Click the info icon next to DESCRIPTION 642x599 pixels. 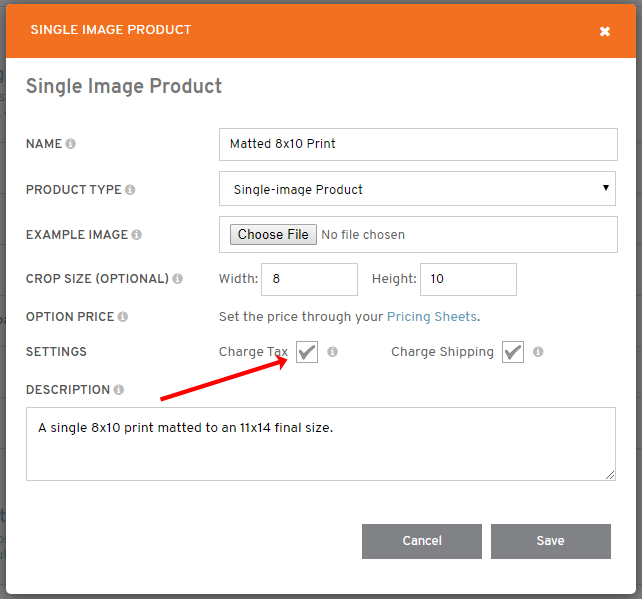pyautogui.click(x=119, y=390)
